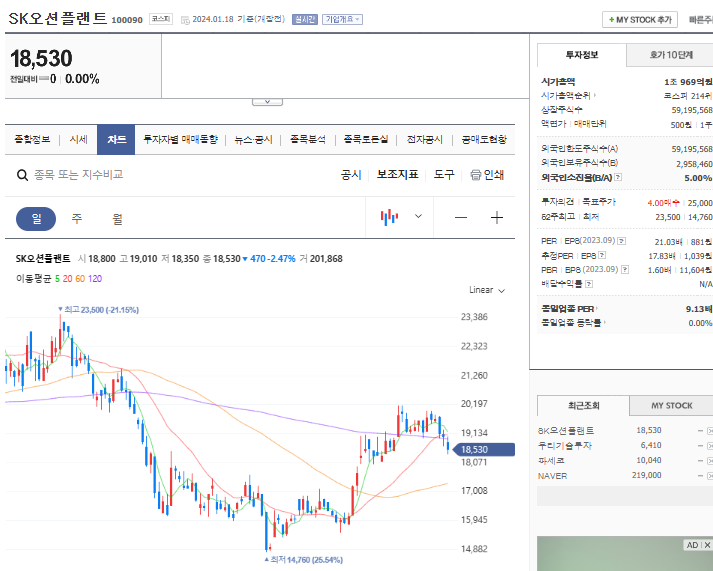Click the 공시 chart button
The width and height of the screenshot is (713, 571).
[351, 175]
